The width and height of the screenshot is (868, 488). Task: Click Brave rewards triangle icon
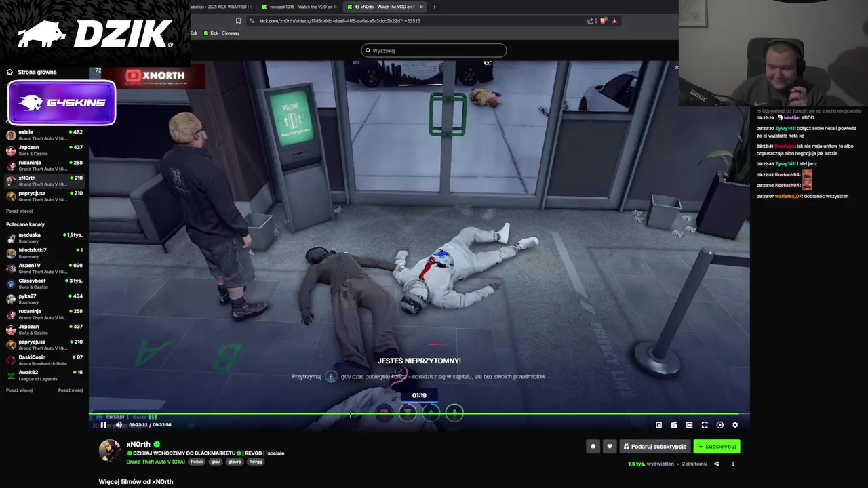pyautogui.click(x=614, y=21)
